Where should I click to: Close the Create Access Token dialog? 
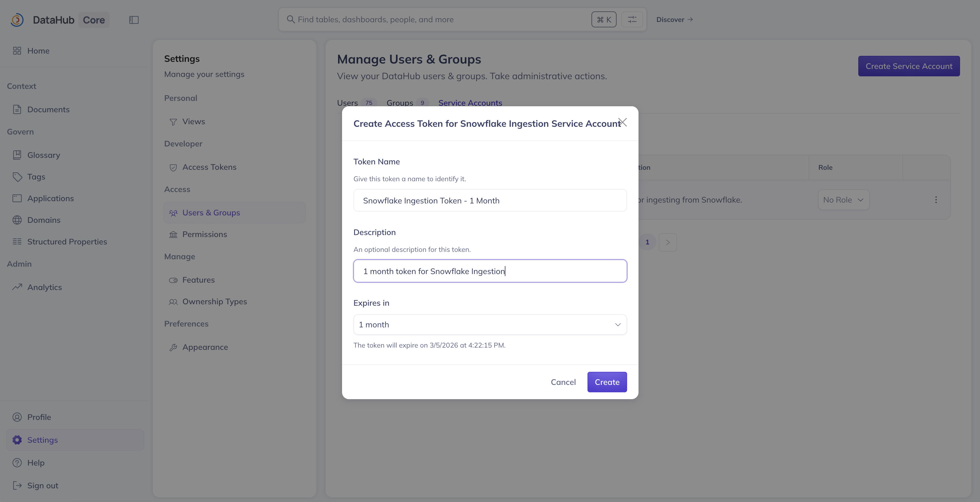tap(623, 122)
